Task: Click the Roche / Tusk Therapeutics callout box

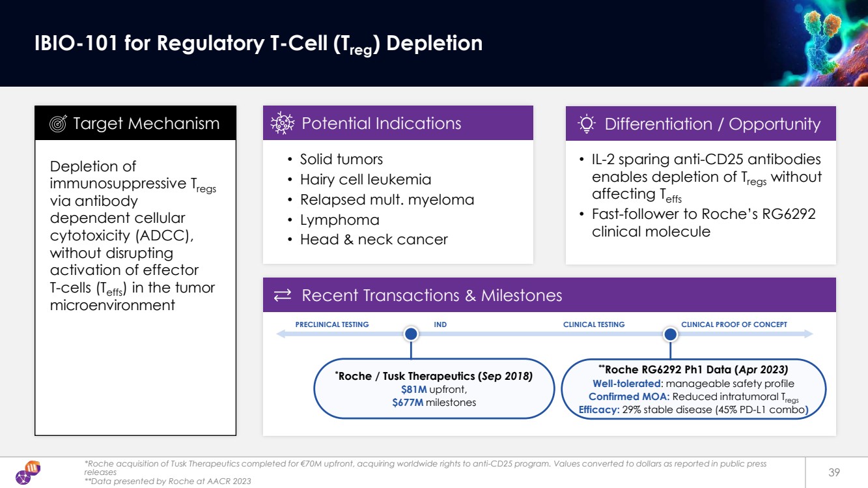Action: pos(433,389)
